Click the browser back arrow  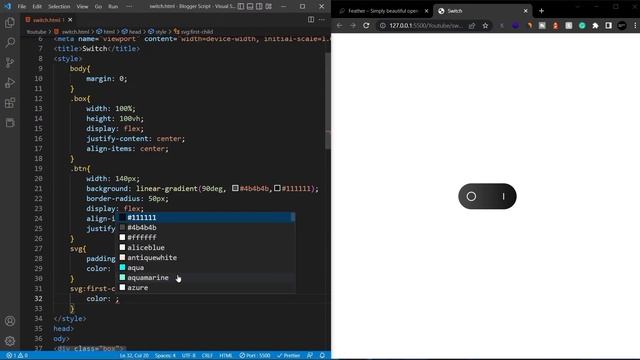pos(340,25)
